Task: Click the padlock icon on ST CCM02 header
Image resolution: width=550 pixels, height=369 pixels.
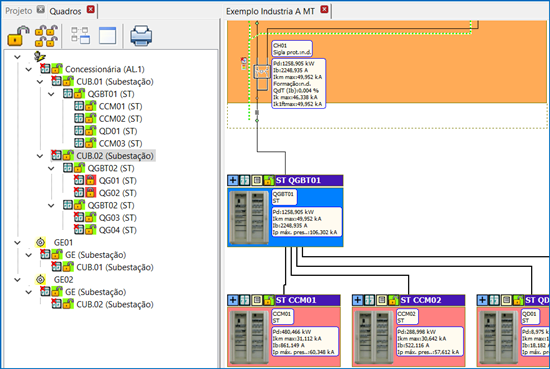Action: 394,300
